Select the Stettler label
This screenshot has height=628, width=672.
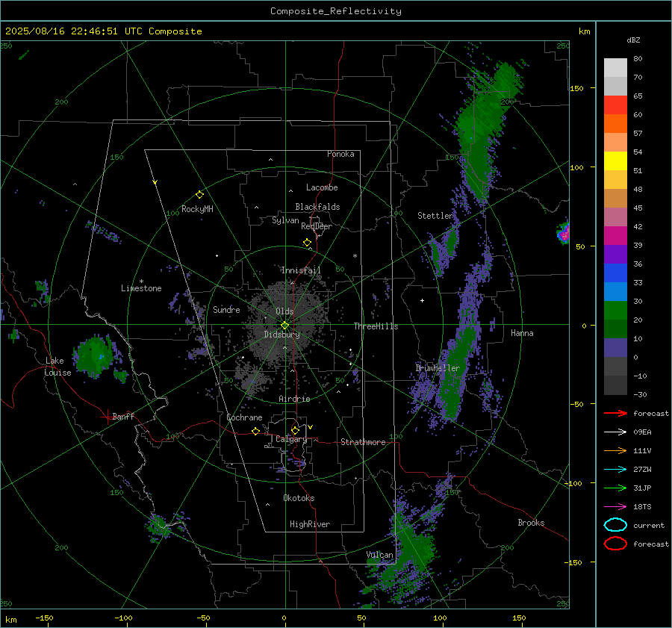[435, 216]
